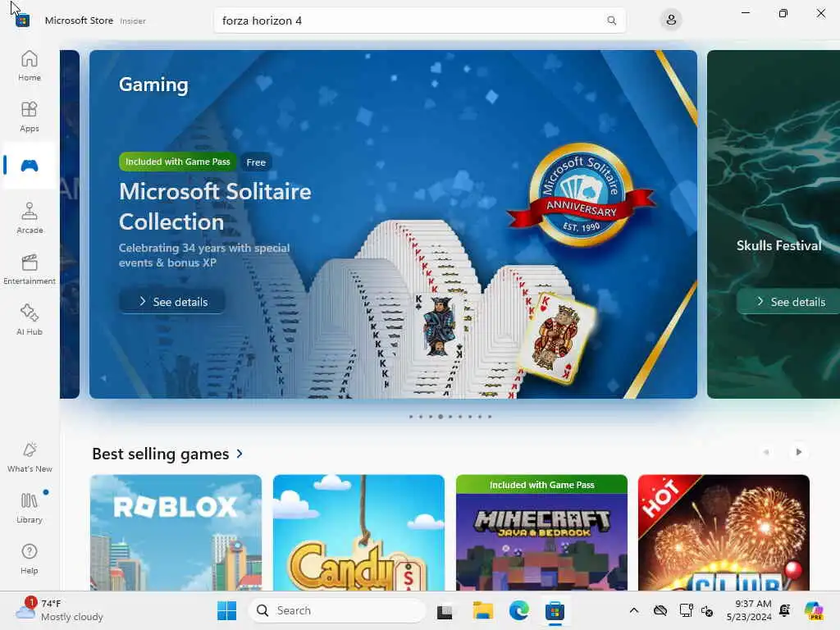Show the previous carousel banner on the left edge
Viewport: 840px width, 630px height.
70,224
